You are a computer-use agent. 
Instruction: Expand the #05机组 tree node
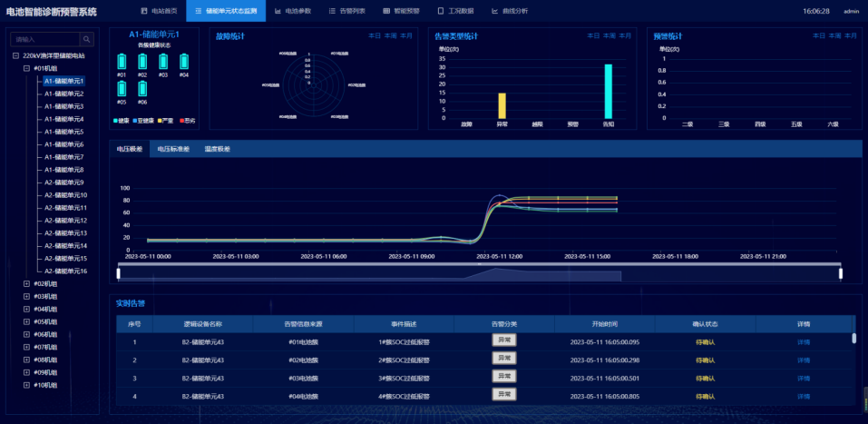(26, 321)
